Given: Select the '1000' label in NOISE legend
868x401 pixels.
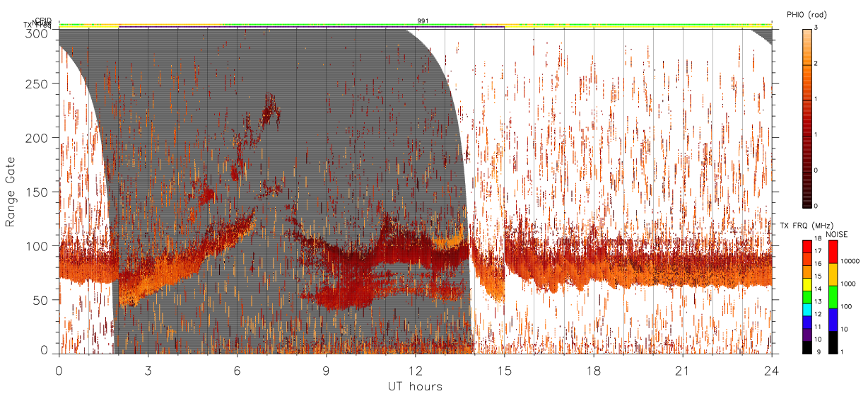Looking at the screenshot, I should click(x=850, y=284).
